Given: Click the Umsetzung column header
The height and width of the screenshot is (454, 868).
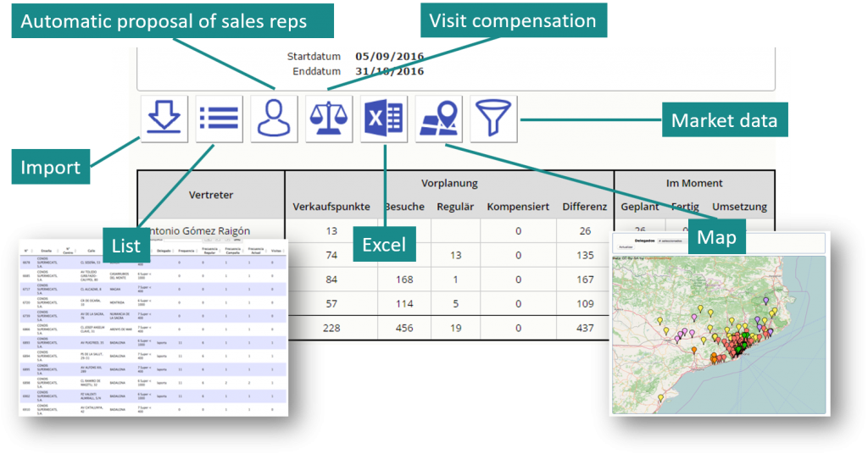Looking at the screenshot, I should [x=739, y=207].
